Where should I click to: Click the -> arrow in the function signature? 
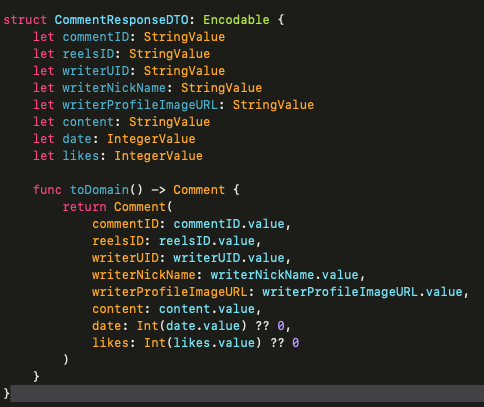click(x=158, y=190)
